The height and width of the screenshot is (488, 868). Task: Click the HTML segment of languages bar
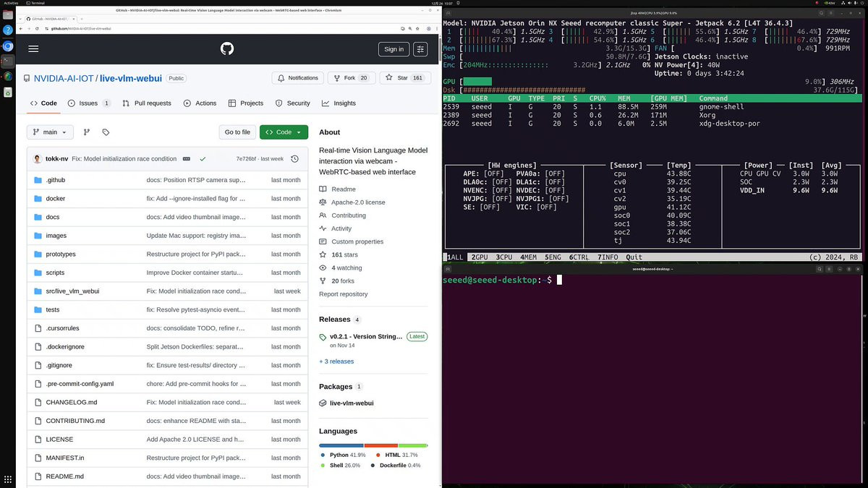[381, 445]
